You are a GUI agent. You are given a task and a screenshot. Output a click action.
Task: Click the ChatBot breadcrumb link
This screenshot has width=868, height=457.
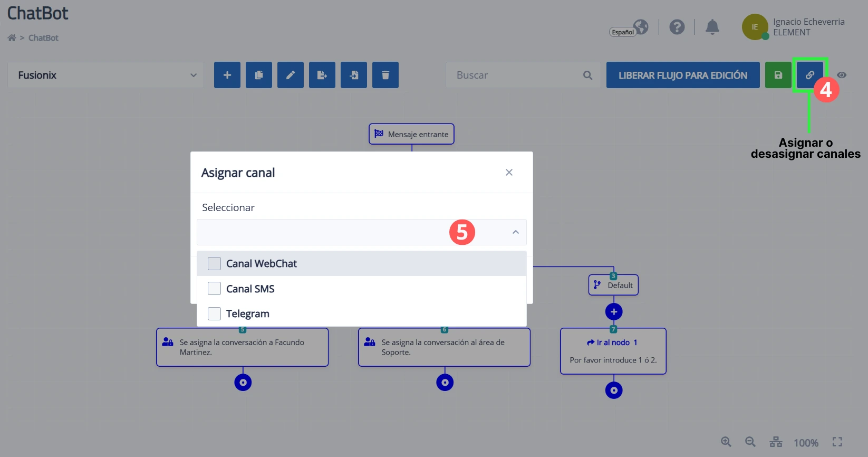43,38
